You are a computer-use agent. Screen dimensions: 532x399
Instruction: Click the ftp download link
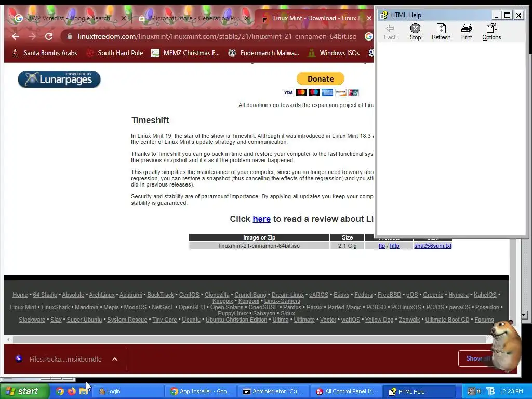click(x=382, y=246)
